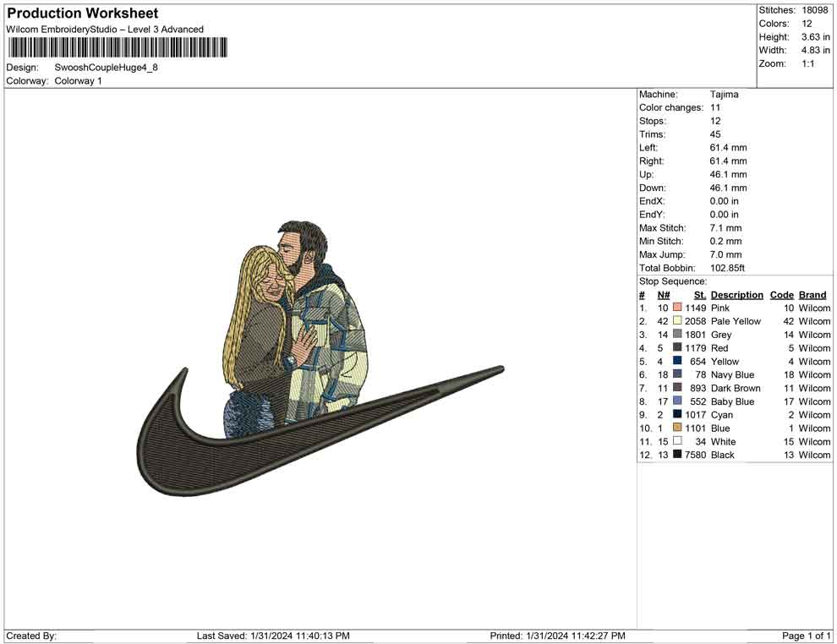Screen dimensions: 837x644
Task: Click the machine value 'Tajima'
Action: click(x=724, y=95)
